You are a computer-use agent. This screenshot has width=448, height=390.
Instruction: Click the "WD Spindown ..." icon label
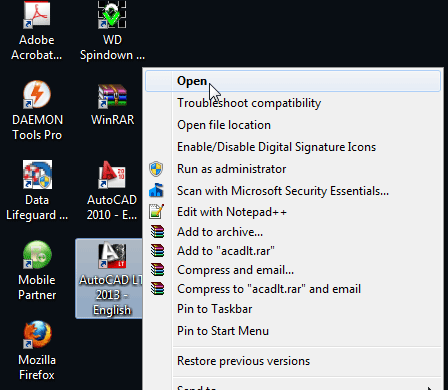(112, 47)
